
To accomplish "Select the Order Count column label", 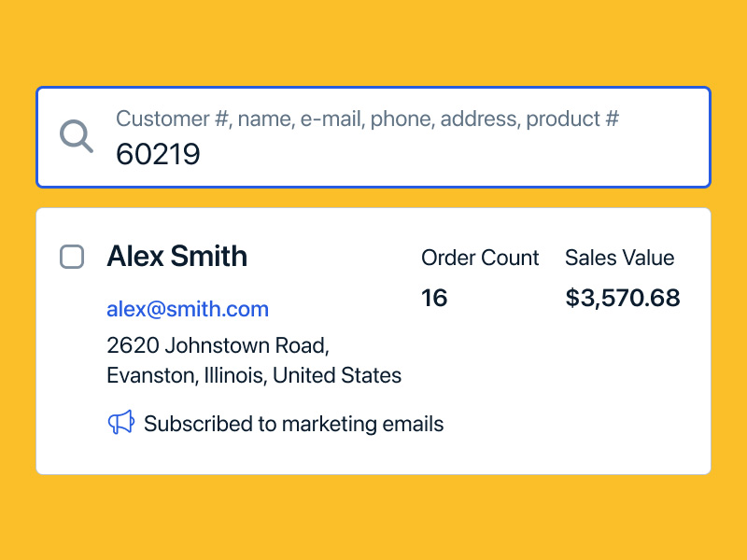I will pos(480,258).
